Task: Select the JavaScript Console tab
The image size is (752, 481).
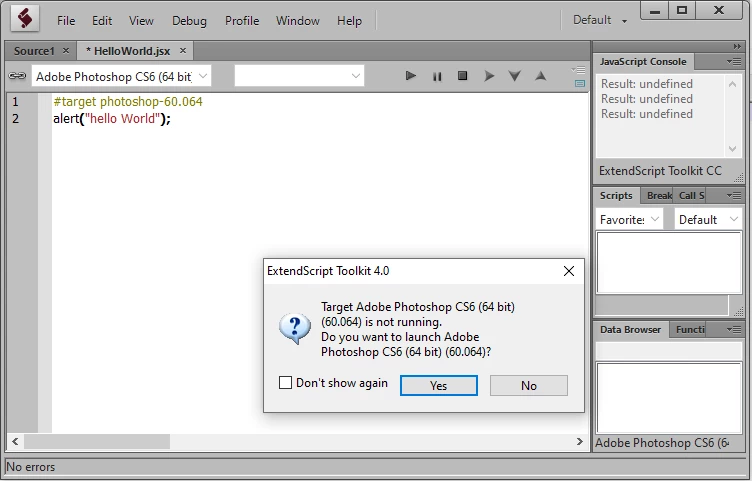Action: click(643, 61)
